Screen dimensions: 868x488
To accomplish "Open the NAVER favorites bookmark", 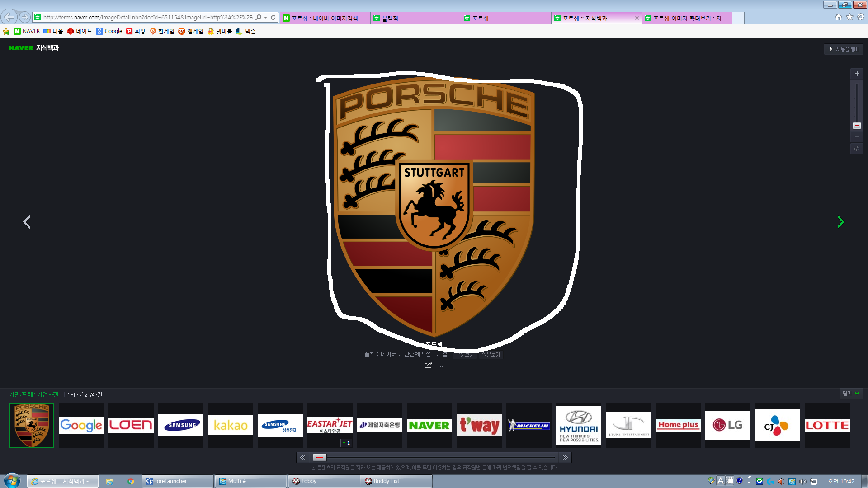I will click(27, 31).
